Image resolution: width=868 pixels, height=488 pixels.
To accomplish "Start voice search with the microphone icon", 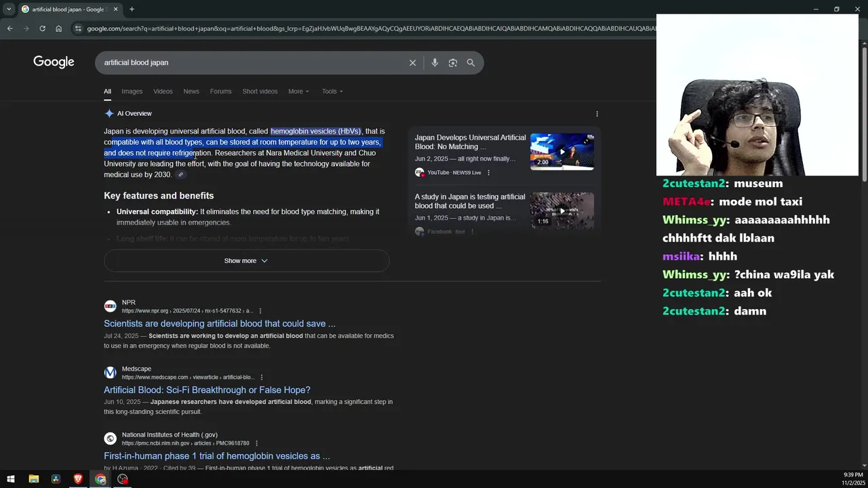I will pos(435,62).
